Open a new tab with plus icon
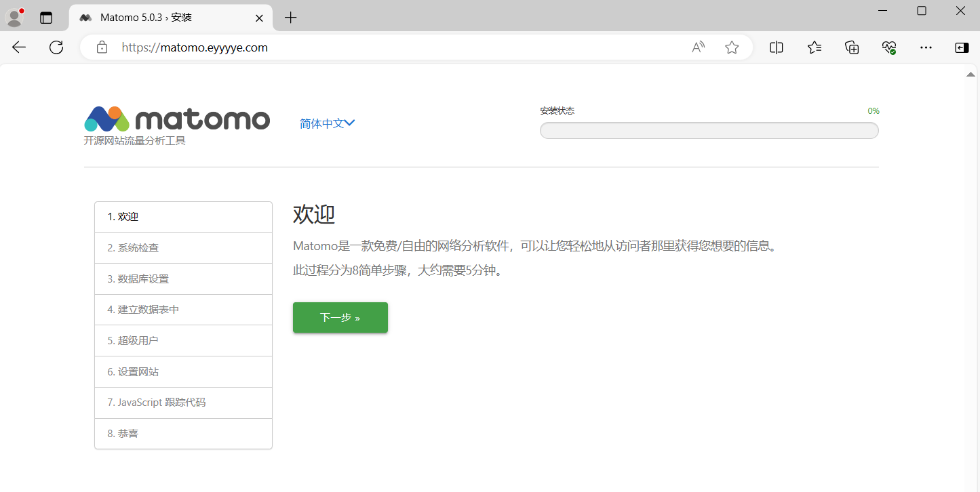 point(290,18)
